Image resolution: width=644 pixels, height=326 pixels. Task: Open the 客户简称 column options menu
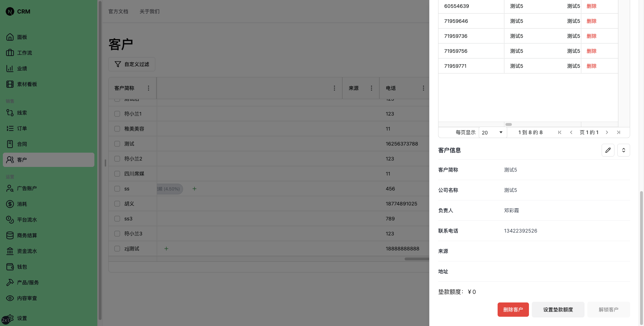149,88
